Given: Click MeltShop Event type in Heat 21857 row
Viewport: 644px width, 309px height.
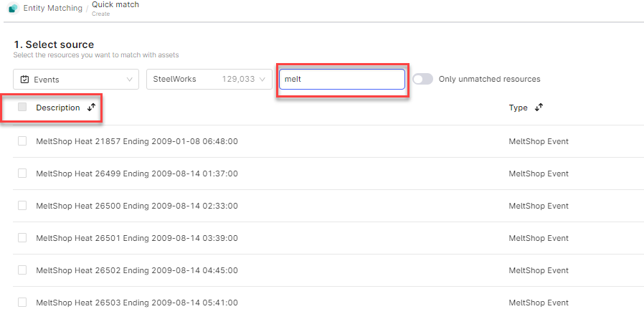Looking at the screenshot, I should pos(539,141).
